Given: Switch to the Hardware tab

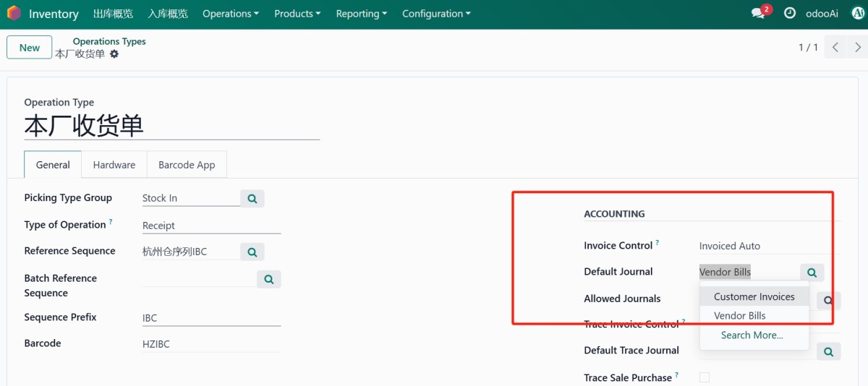Looking at the screenshot, I should (114, 165).
